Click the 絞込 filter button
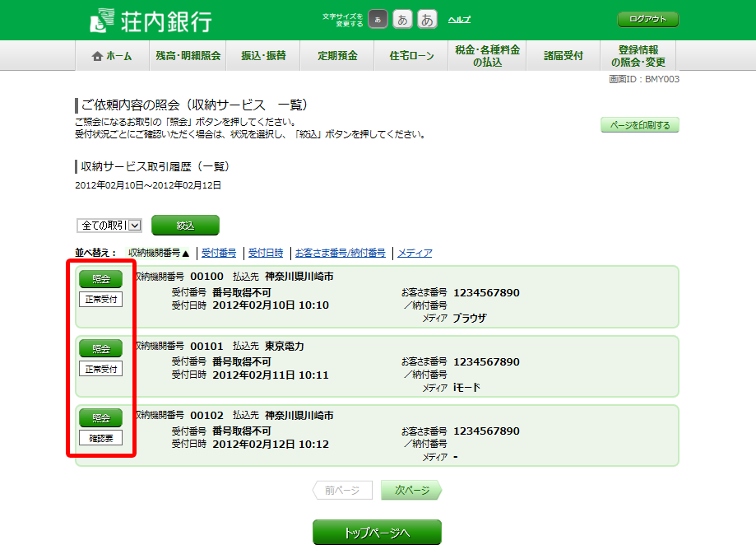 click(x=185, y=226)
